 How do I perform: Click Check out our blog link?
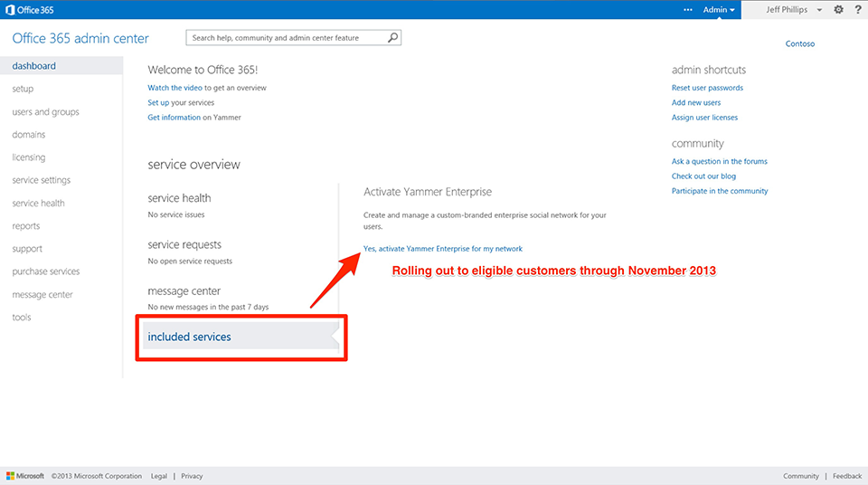coord(703,176)
